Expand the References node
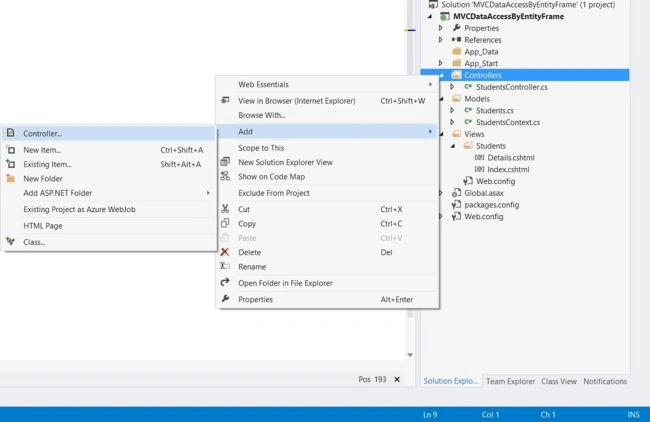 pos(441,39)
